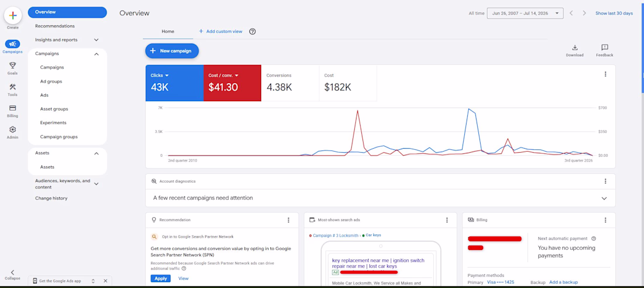Open Recommendation card three-dot menu
Viewport: 644px width, 288px height.
tap(288, 220)
